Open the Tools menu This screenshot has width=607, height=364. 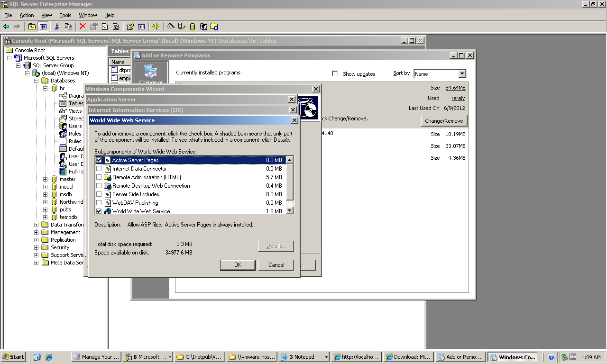tap(65, 15)
